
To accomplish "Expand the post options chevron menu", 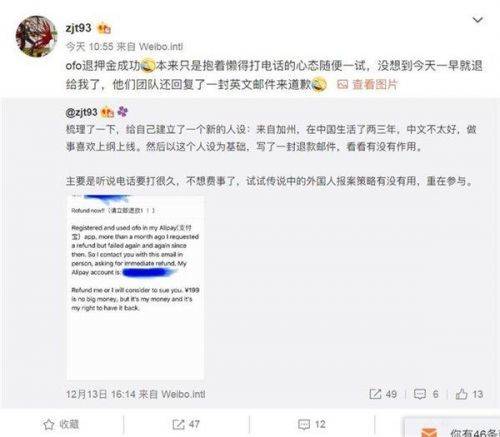I will pos(478,20).
